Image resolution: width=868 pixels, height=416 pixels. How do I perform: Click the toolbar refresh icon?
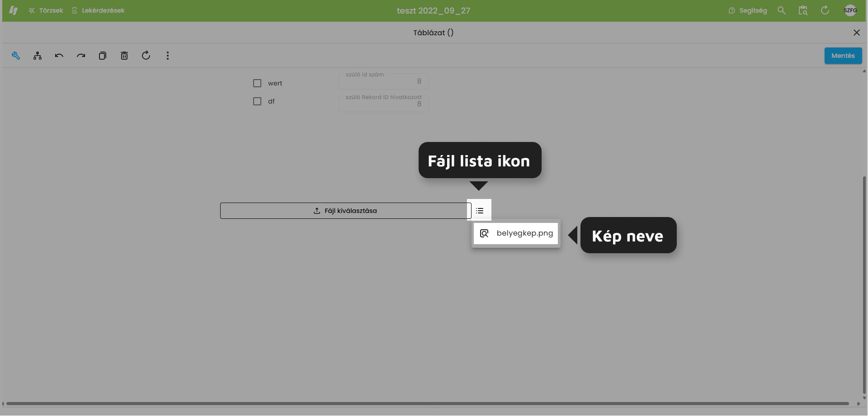click(x=146, y=56)
